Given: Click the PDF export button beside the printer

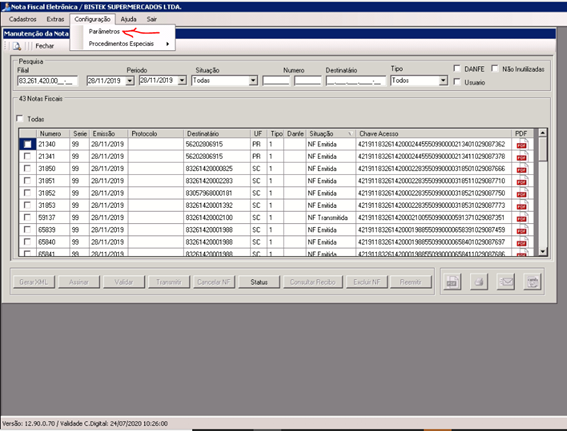Looking at the screenshot, I should [452, 282].
